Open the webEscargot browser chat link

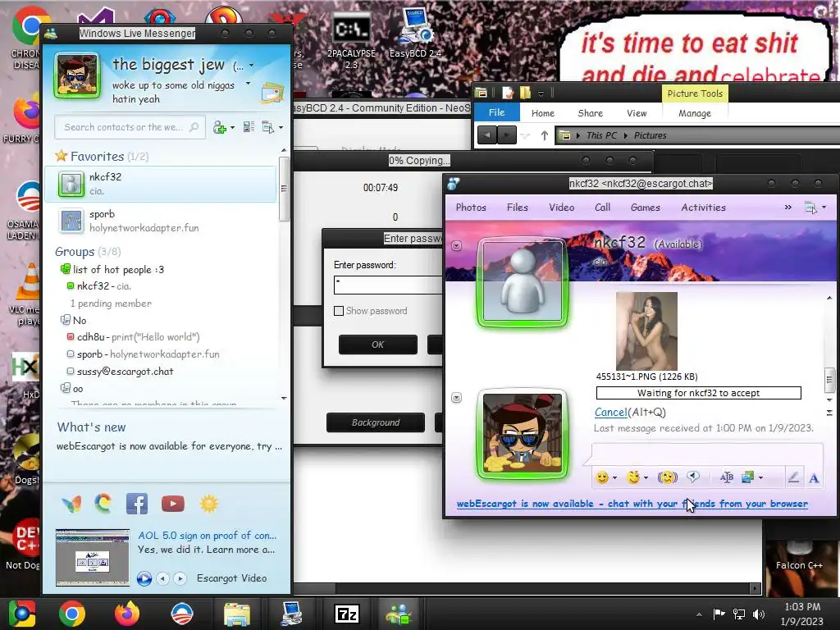[x=632, y=504]
